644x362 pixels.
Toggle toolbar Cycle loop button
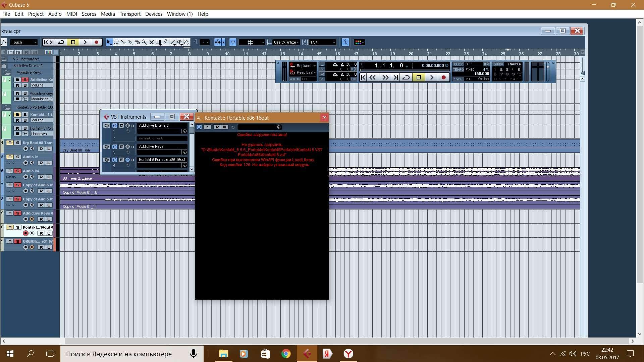click(x=61, y=42)
